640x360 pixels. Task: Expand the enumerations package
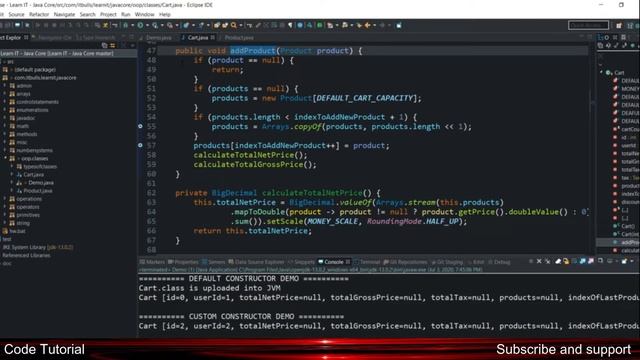pyautogui.click(x=4, y=110)
